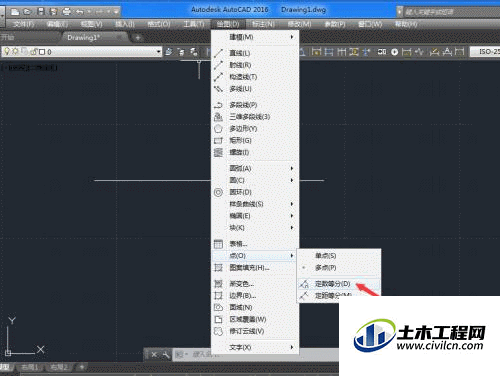Click the command line wrench settings icon
The height and width of the screenshot is (376, 500).
[x=166, y=355]
